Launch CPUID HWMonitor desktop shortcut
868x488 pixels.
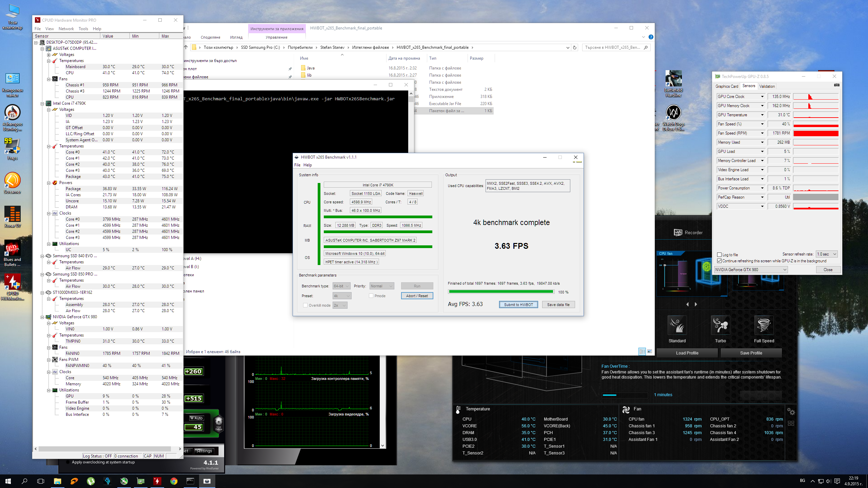(x=13, y=287)
